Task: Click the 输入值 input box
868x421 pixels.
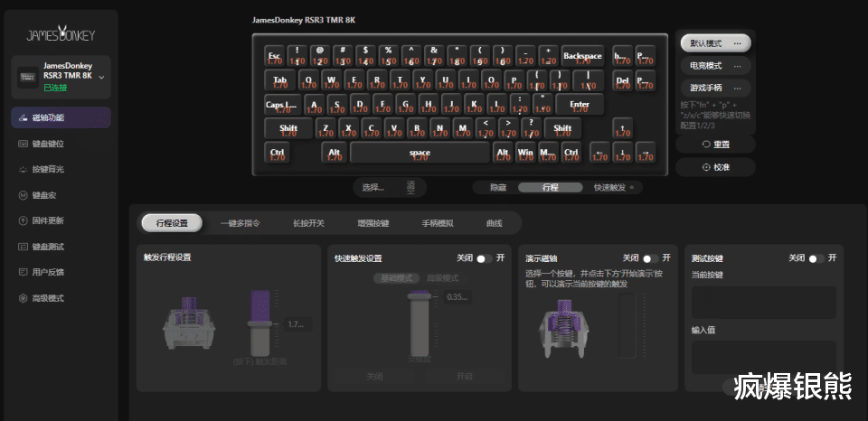Action: pos(764,358)
